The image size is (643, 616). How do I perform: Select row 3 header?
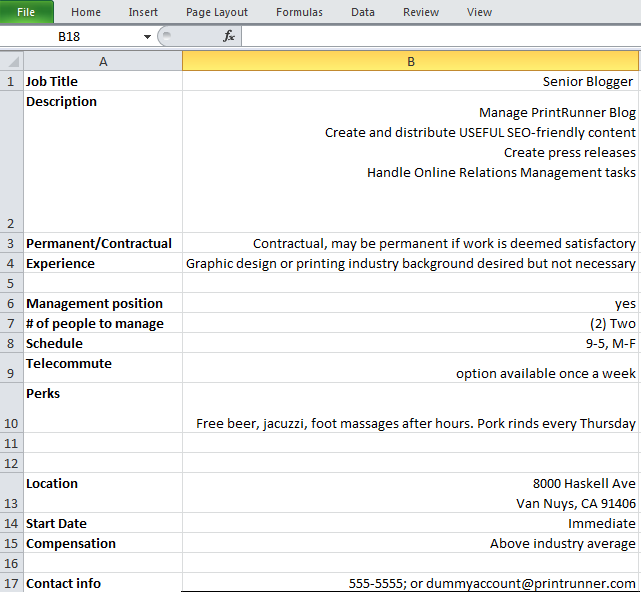[x=11, y=243]
